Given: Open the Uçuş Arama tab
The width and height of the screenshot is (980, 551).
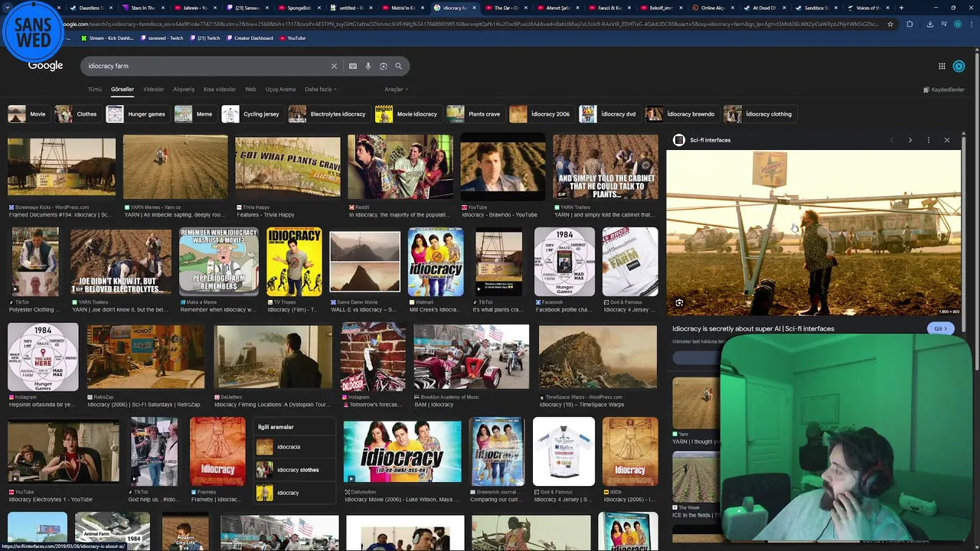Looking at the screenshot, I should (280, 90).
